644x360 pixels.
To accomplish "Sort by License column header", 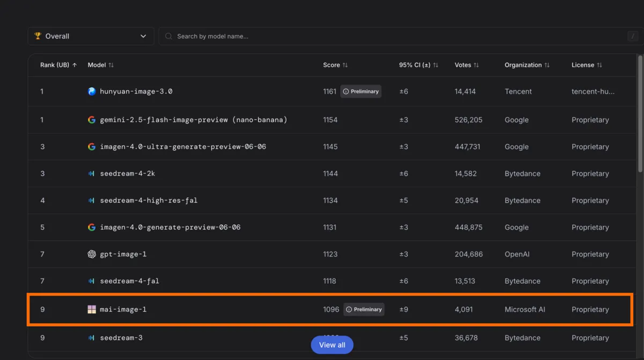I will pos(587,65).
